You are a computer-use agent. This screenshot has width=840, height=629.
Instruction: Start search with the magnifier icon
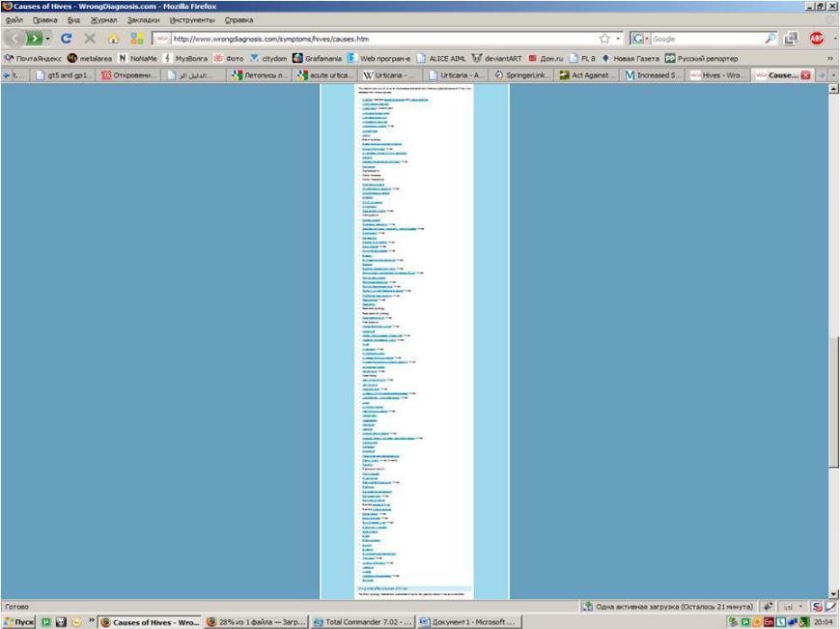pyautogui.click(x=770, y=39)
